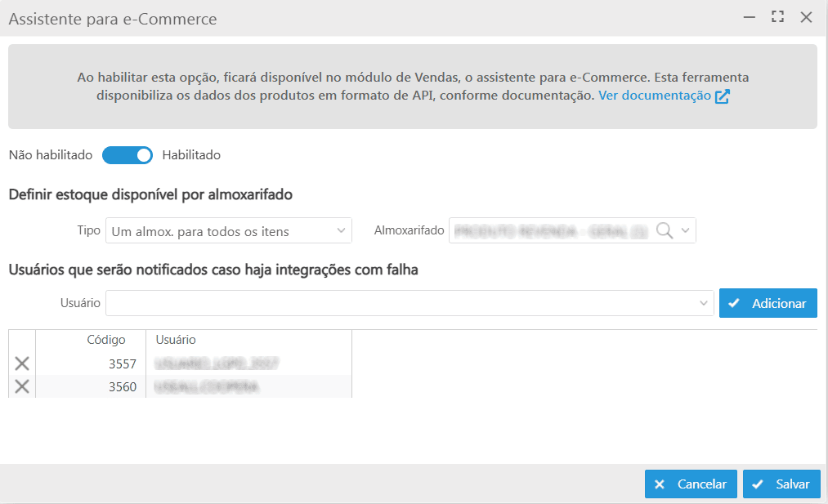Screen dimensions: 828x504
Task: Open the Usuário dropdown list
Action: click(705, 303)
